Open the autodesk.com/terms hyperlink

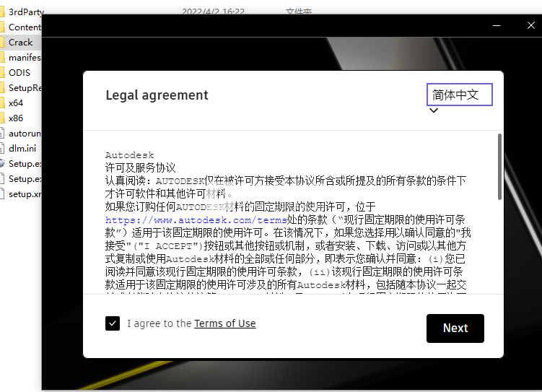pos(196,220)
